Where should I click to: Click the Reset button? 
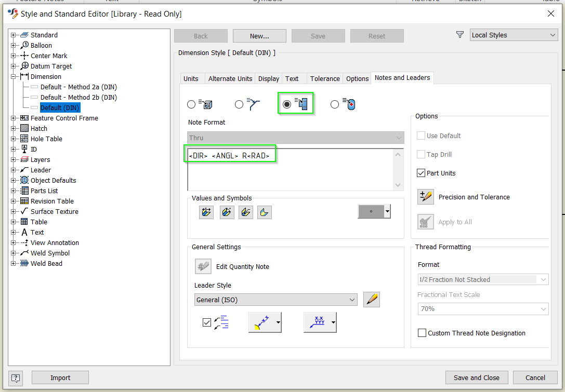[x=377, y=36]
